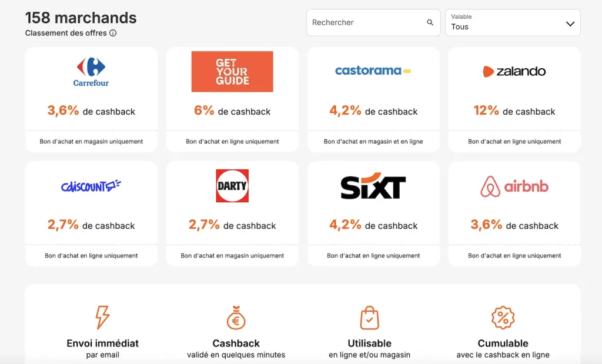Click the Zalando logo

tap(514, 72)
